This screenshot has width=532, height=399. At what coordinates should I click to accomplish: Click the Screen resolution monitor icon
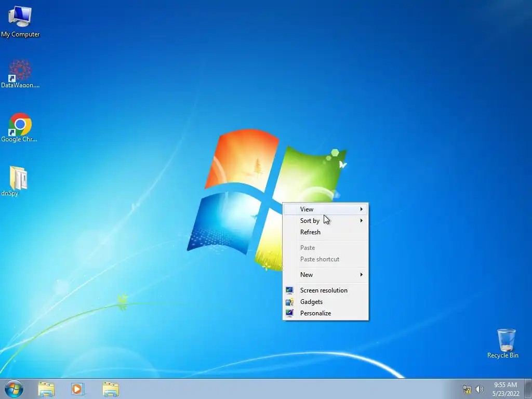point(289,290)
